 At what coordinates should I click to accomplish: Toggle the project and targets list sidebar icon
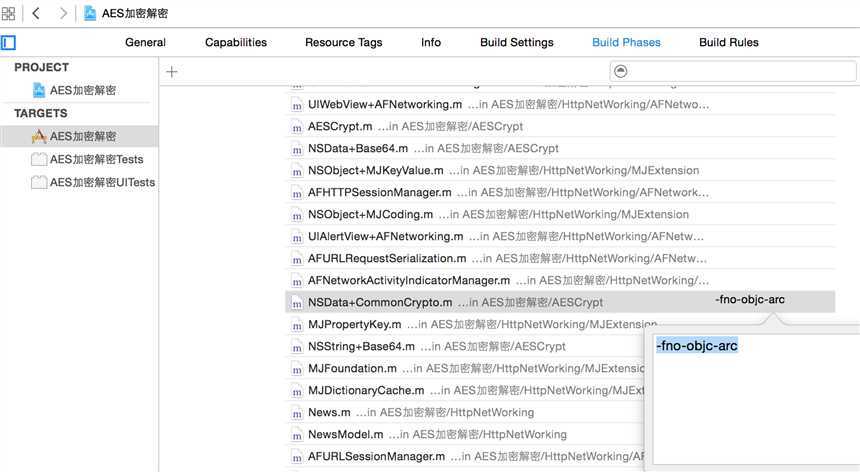click(x=8, y=42)
